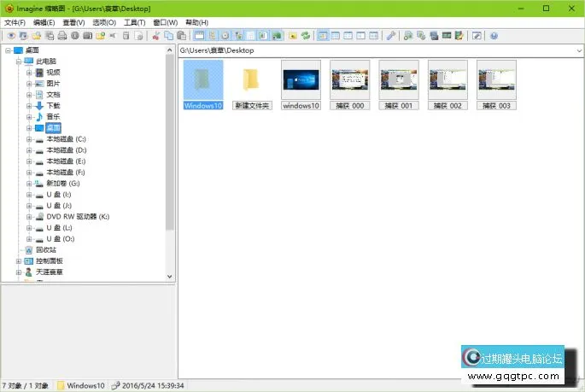Click the trash delete toolbar icon
Screen dimensions: 585x392
126,36
